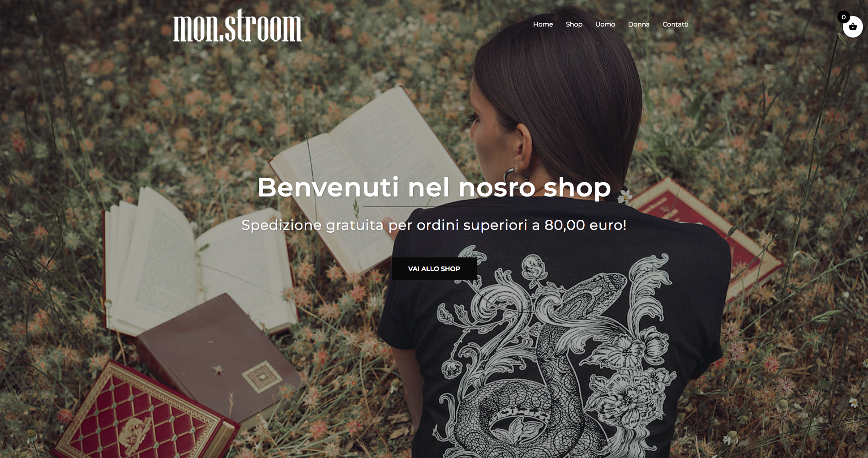This screenshot has width=868, height=458.
Task: Open the Shop menu item
Action: pyautogui.click(x=574, y=24)
